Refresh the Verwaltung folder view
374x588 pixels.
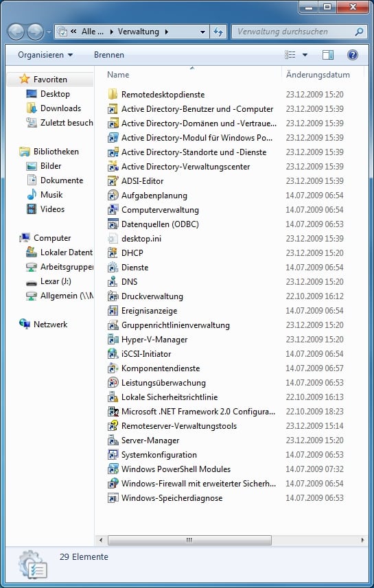(x=218, y=32)
